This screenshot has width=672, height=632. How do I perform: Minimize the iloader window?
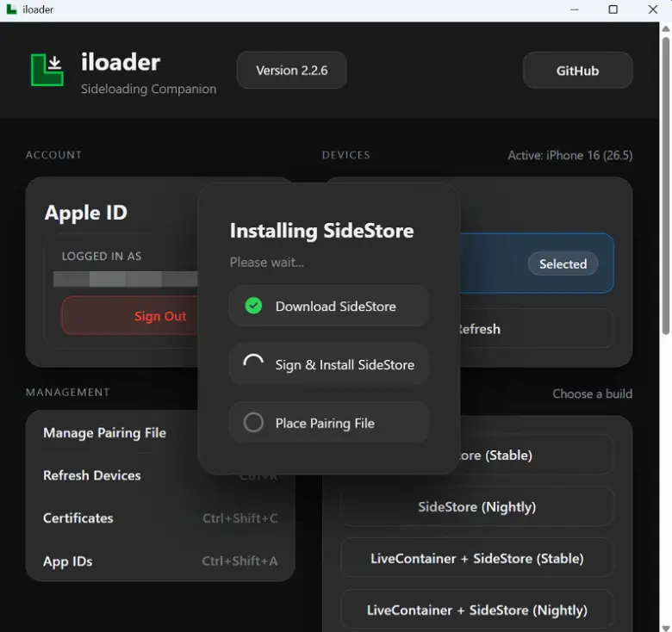click(x=575, y=9)
